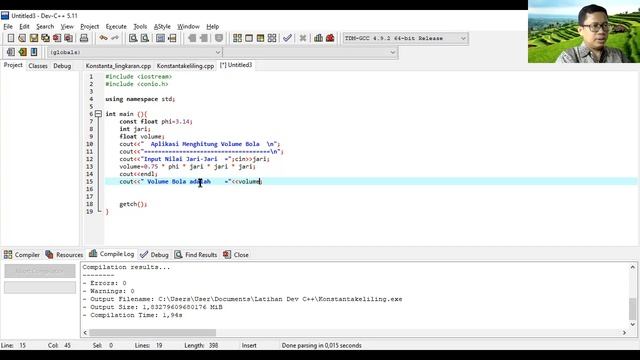Viewport: 640px width, 360px height.
Task: Undo the last edit via toolbar
Action: click(103, 38)
